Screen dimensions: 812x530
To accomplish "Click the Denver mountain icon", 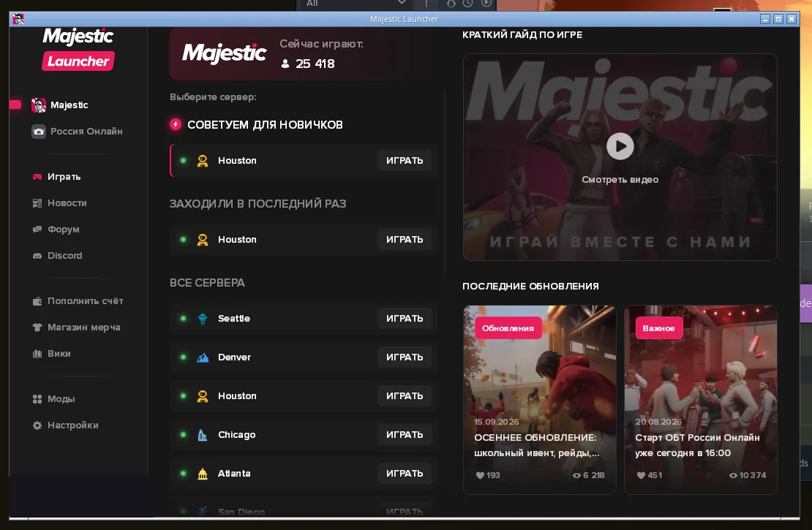I will (203, 357).
